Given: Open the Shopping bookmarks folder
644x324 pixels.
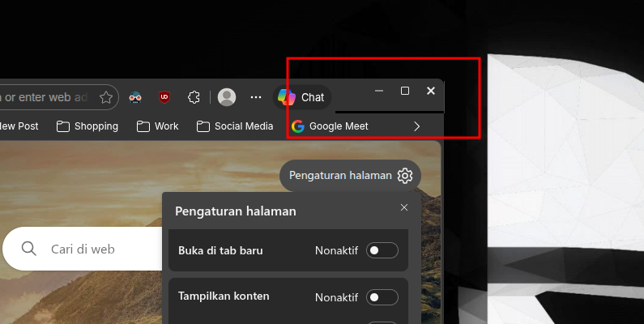Looking at the screenshot, I should coord(87,126).
